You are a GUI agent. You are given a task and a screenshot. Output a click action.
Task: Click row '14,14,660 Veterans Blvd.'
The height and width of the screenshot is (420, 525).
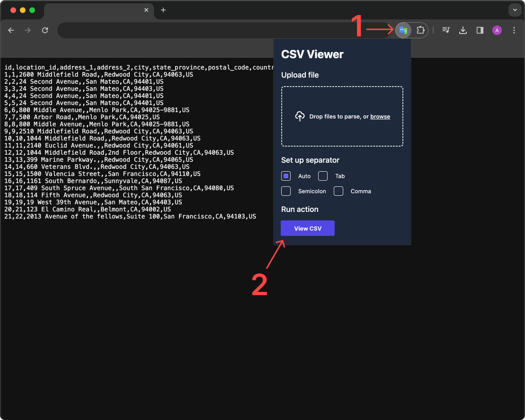[97, 166]
